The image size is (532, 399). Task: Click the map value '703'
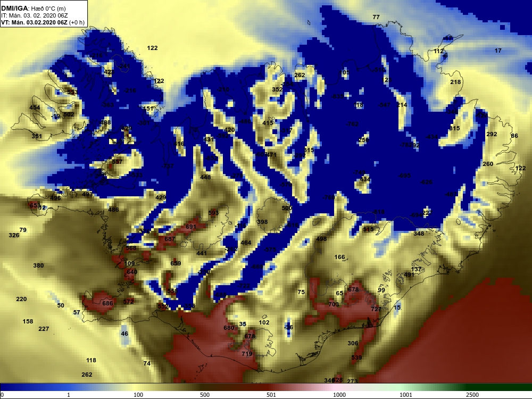(334, 304)
